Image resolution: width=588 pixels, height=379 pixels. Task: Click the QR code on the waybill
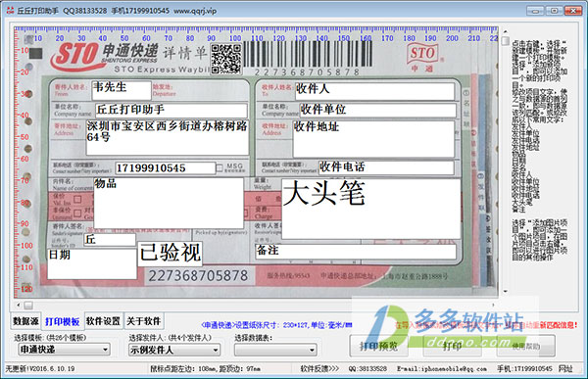(x=225, y=59)
